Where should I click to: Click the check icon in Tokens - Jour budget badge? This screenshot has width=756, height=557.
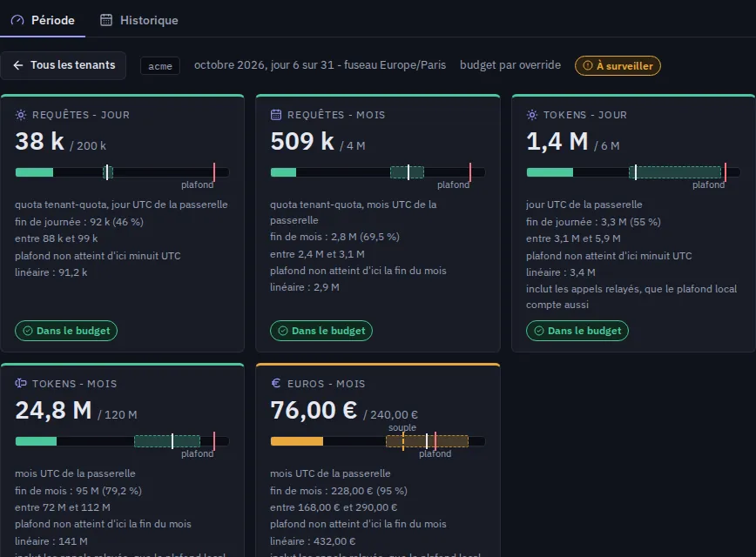coord(539,331)
